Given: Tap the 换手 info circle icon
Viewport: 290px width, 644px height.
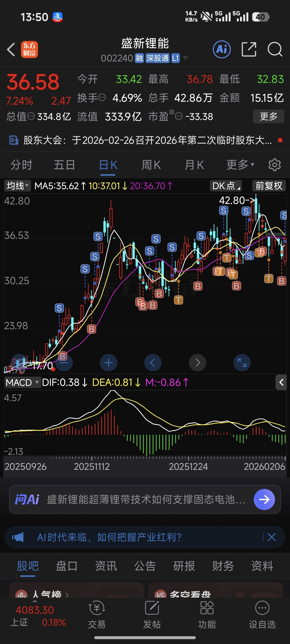Looking at the screenshot, I should pos(102,97).
